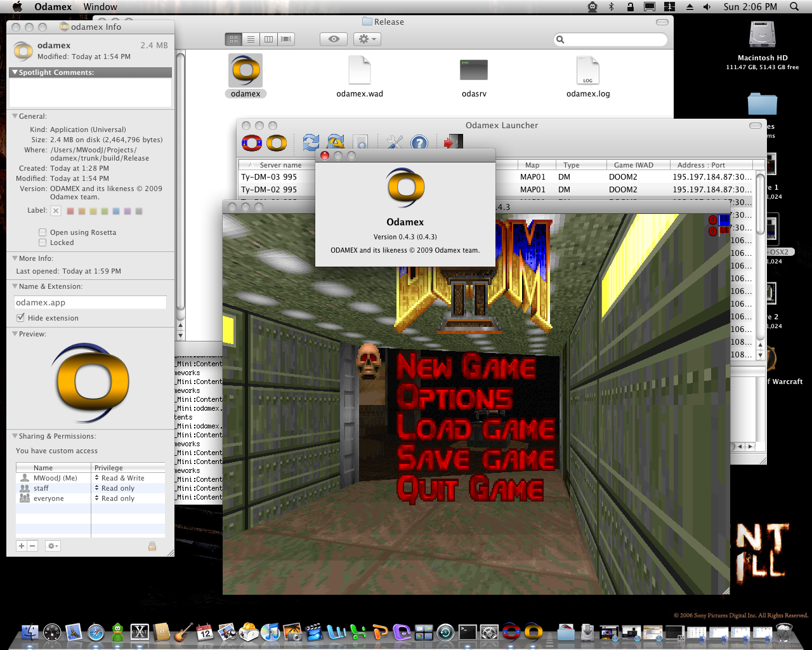Select the odamex.log file icon
Viewport: 812px width, 650px height.
click(x=587, y=70)
